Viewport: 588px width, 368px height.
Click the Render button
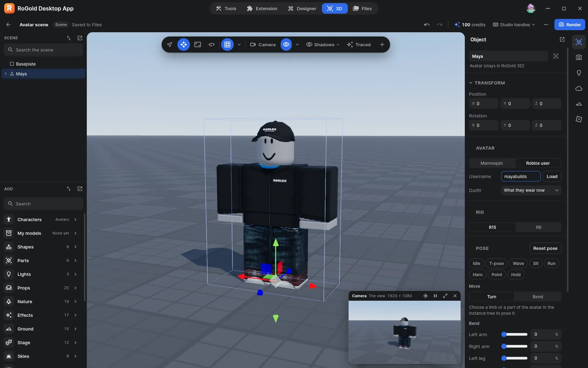[x=569, y=25]
